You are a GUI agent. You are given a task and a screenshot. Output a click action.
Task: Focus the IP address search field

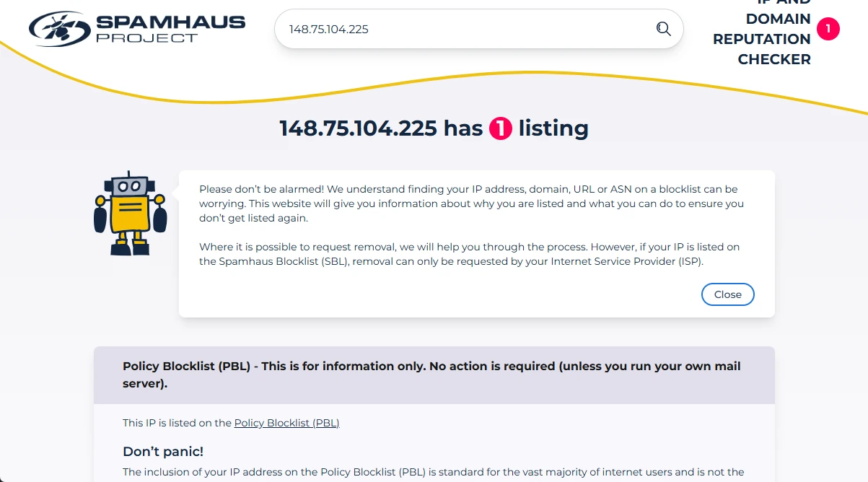pyautogui.click(x=462, y=29)
